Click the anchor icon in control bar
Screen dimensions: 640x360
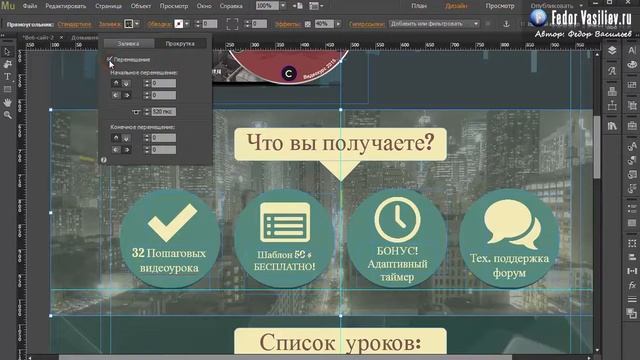pyautogui.click(x=506, y=24)
